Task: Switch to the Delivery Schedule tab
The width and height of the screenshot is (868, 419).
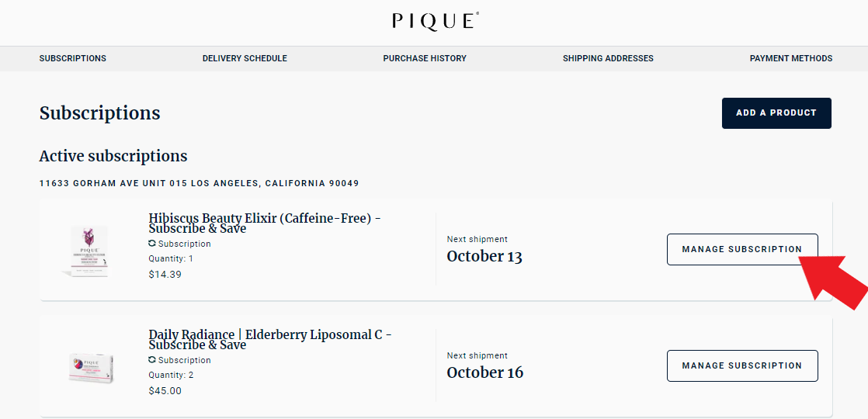Action: 245,58
